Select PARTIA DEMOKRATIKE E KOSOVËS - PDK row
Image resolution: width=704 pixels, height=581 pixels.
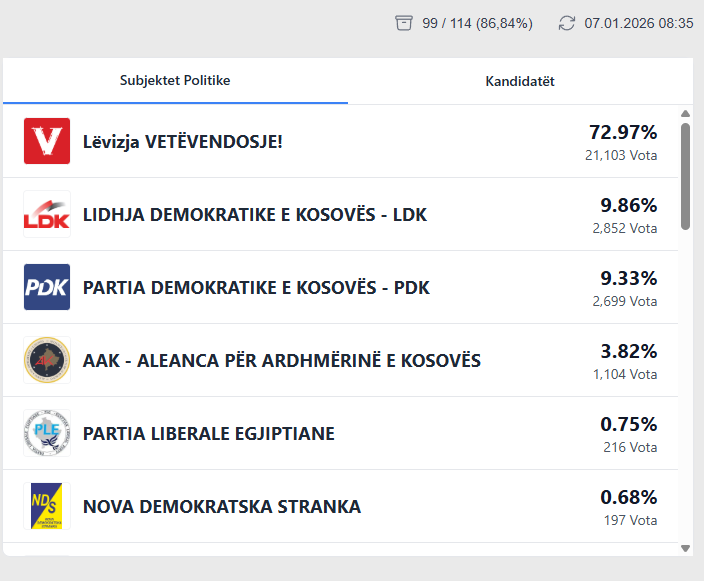pyautogui.click(x=256, y=288)
